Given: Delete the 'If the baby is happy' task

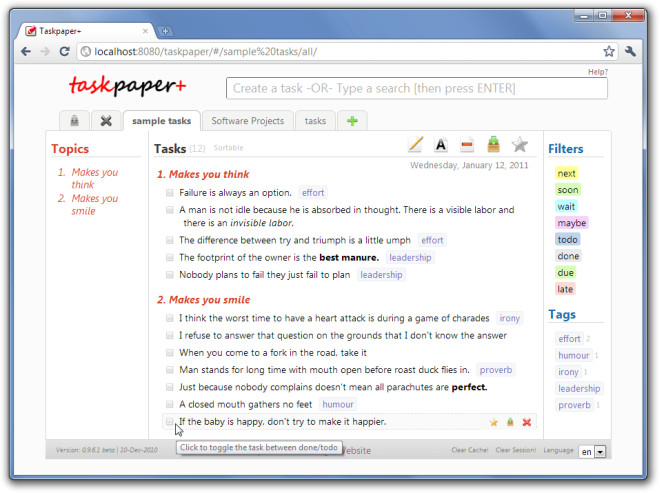Looking at the screenshot, I should click(527, 422).
